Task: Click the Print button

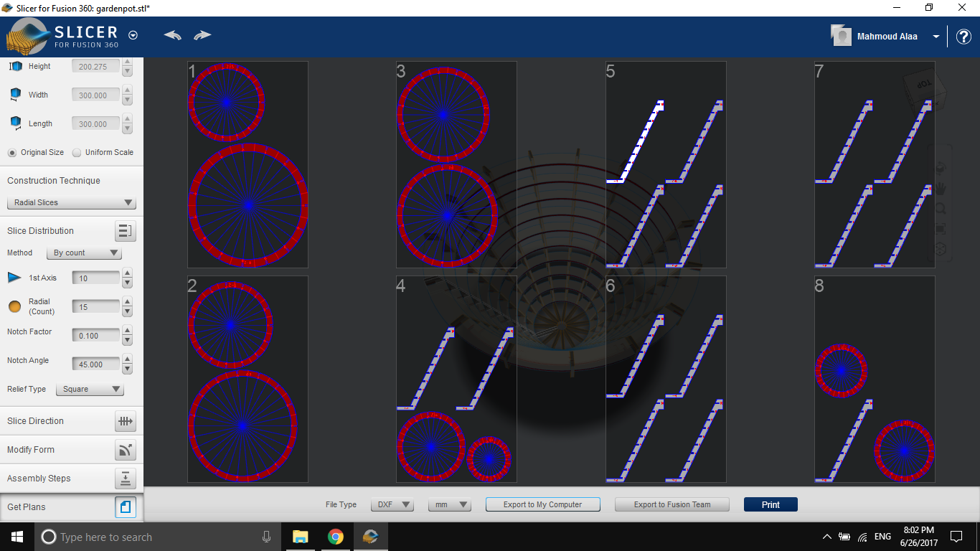Action: coord(771,505)
